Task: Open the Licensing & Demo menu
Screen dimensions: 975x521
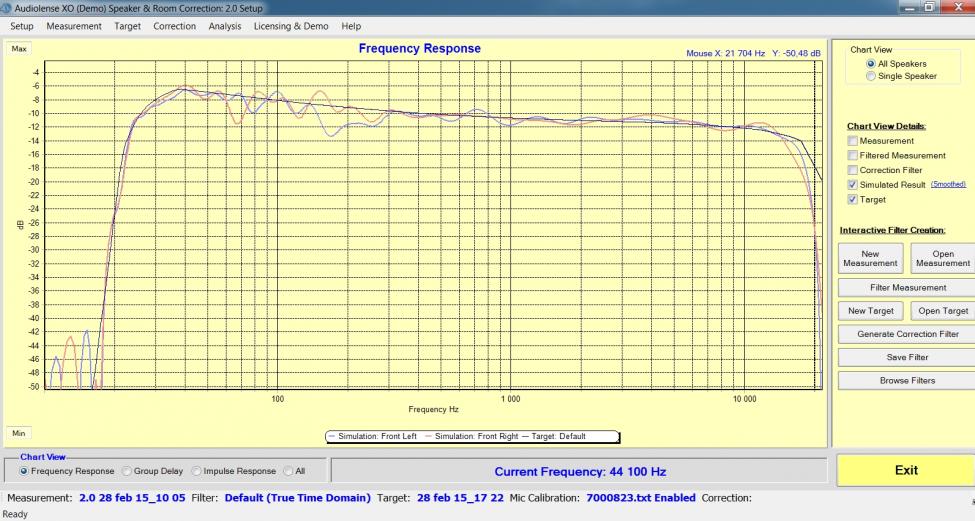Action: pos(290,26)
